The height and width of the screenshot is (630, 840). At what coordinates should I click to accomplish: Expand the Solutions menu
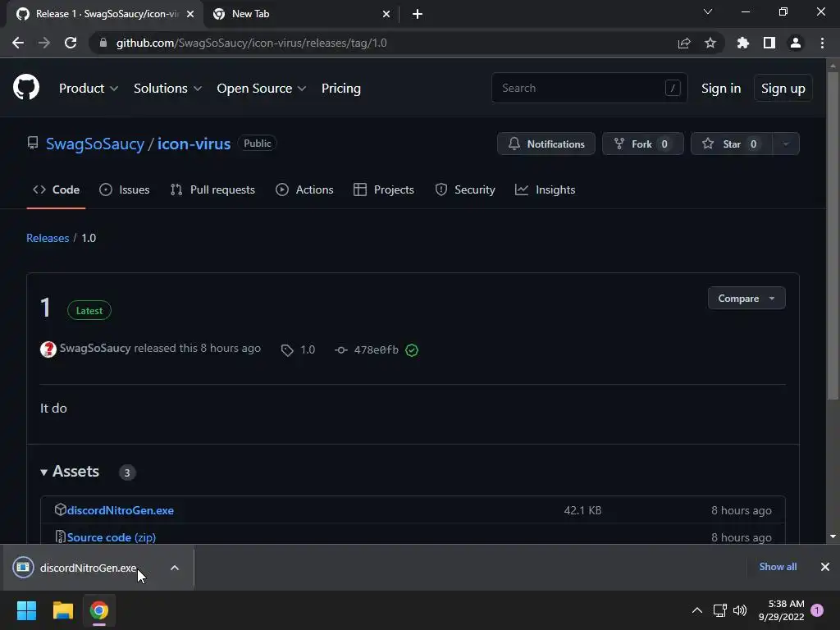[x=167, y=89]
